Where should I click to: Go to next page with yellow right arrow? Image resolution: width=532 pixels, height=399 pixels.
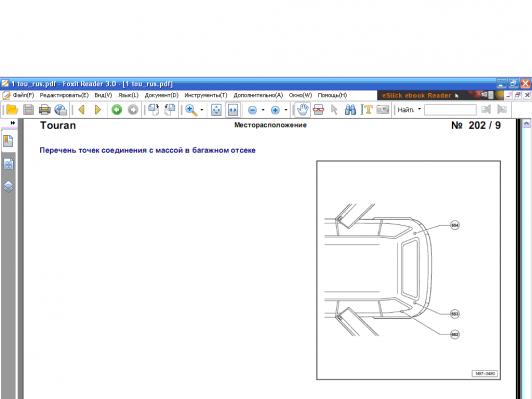click(98, 110)
